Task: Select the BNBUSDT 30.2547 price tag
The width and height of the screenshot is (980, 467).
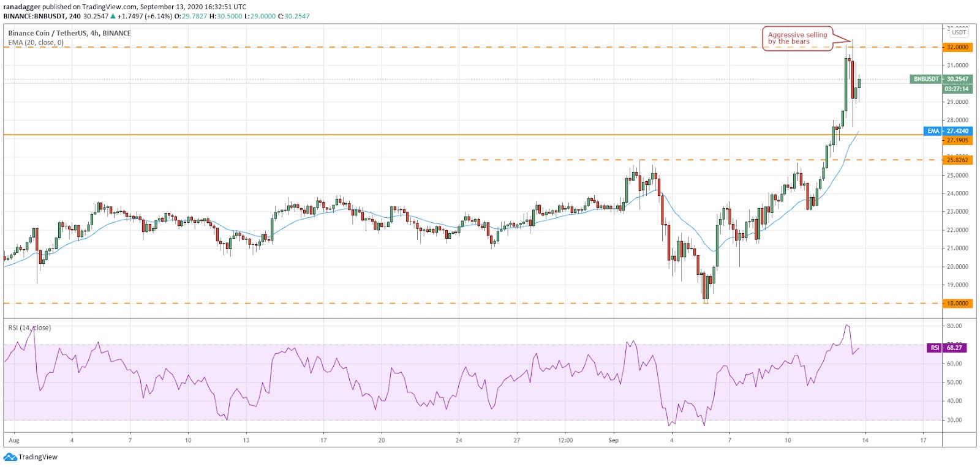Action: [x=941, y=79]
